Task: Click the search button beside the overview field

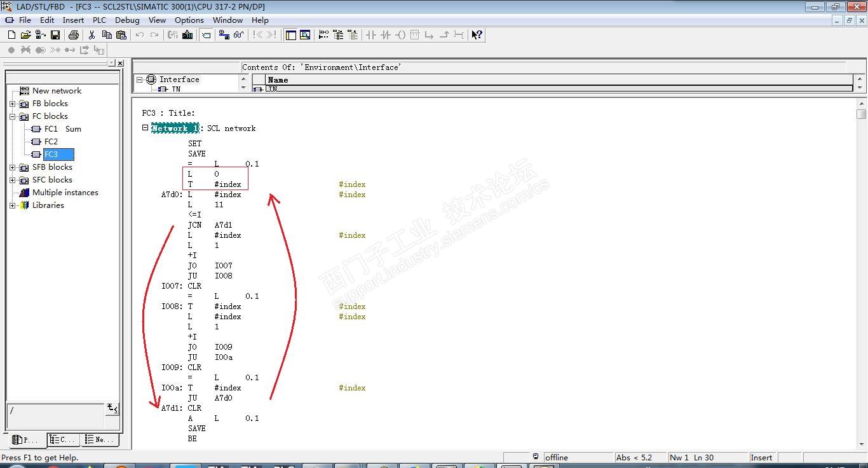Action: click(112, 409)
